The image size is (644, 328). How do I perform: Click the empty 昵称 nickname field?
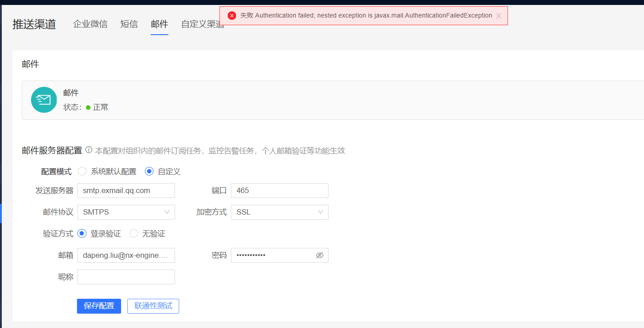pyautogui.click(x=126, y=277)
